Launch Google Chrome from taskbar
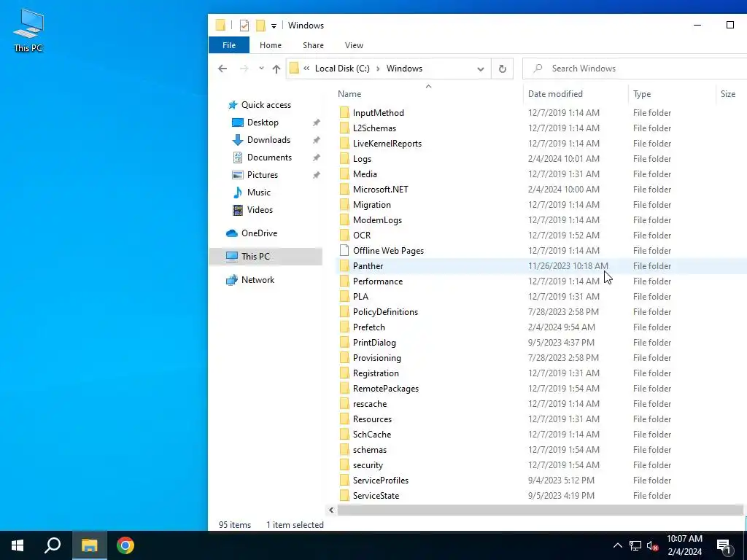 tap(125, 545)
